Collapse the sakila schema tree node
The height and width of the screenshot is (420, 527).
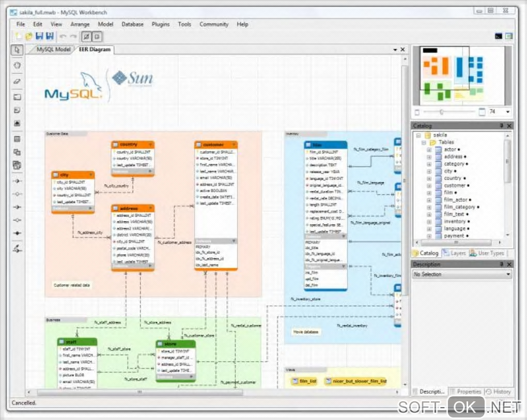pos(419,135)
